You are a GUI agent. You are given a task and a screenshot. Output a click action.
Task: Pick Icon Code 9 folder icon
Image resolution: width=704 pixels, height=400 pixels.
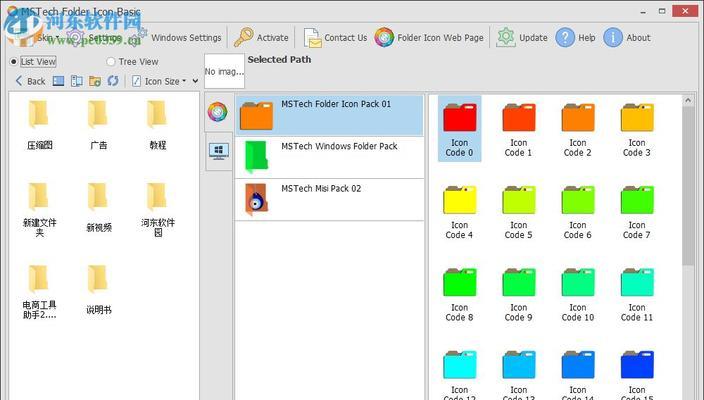click(519, 294)
